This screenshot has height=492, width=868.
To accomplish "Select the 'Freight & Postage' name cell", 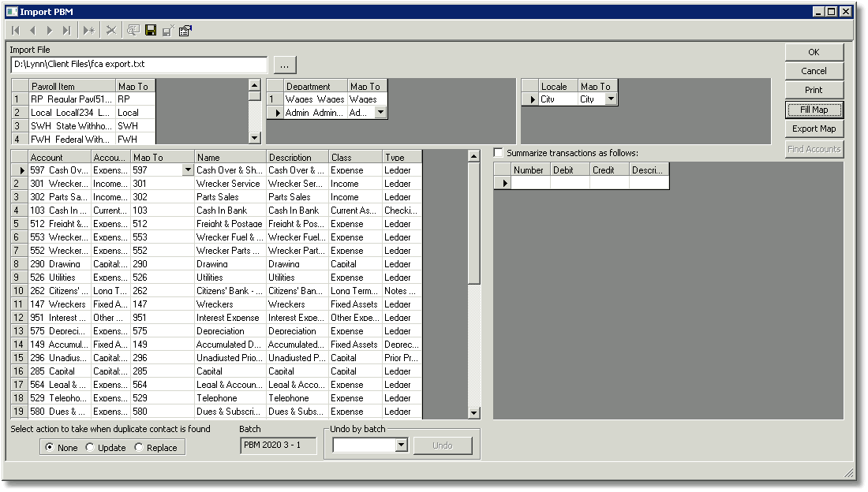I will 230,224.
